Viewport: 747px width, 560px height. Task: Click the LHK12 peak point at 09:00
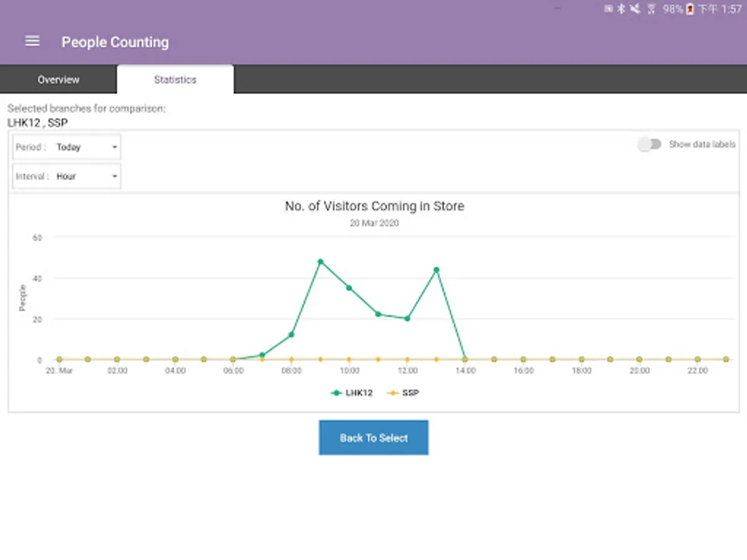(x=321, y=262)
